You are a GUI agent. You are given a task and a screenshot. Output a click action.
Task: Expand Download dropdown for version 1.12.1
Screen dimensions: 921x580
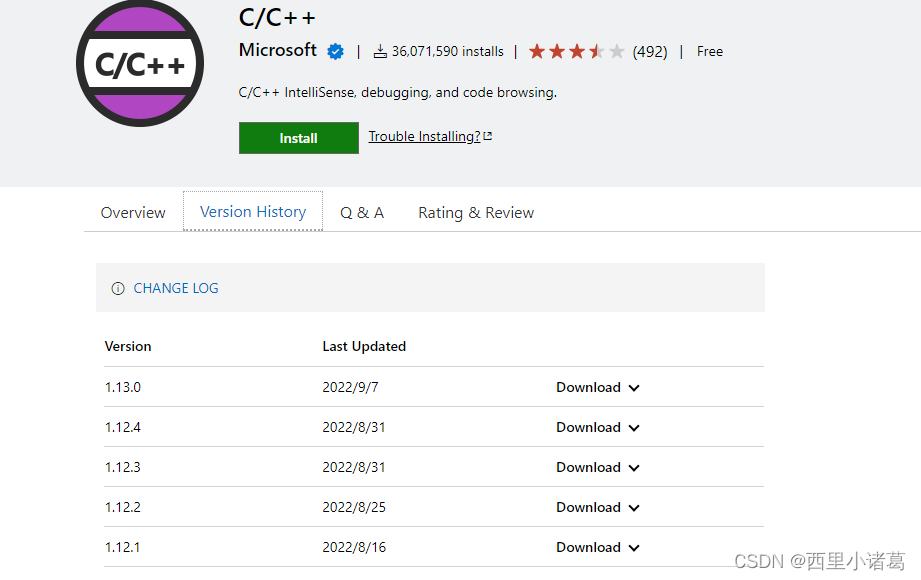tap(597, 547)
